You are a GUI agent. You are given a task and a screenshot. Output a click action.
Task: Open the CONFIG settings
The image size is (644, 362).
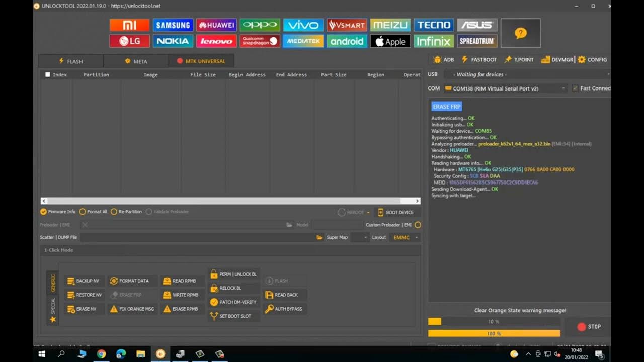point(592,59)
